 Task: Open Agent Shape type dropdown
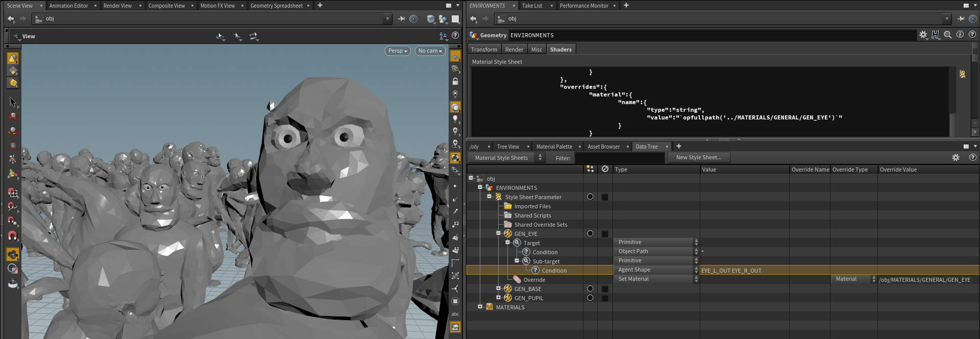point(656,270)
